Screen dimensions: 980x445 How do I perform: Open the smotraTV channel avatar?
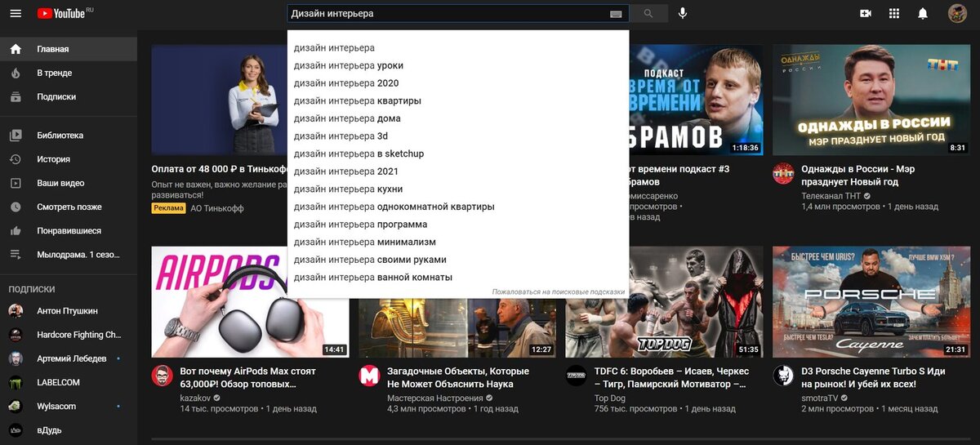click(783, 376)
